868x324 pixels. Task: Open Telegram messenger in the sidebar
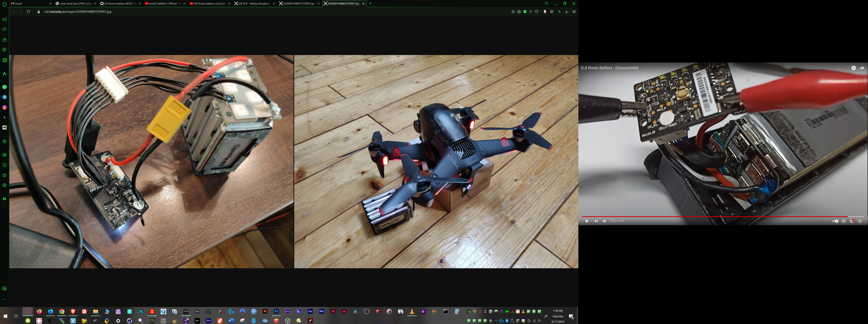(x=4, y=97)
